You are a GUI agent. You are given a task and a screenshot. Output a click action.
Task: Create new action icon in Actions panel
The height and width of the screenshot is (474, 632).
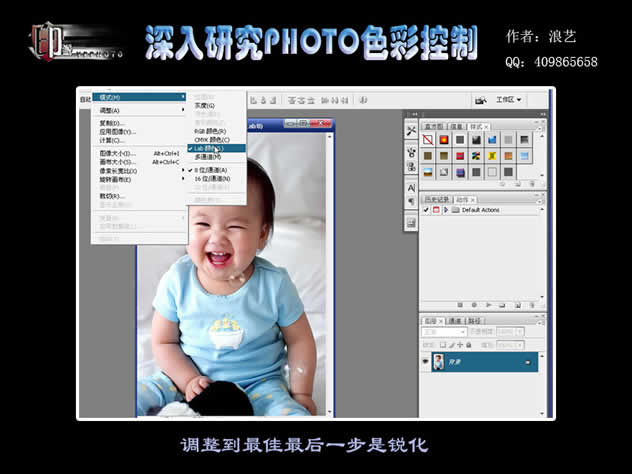click(x=518, y=305)
